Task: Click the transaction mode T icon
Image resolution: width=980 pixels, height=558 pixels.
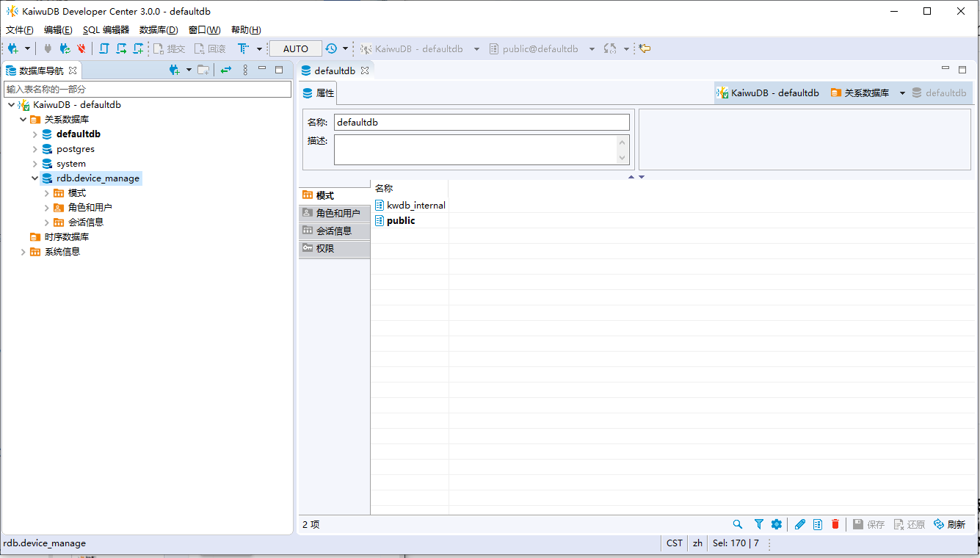Action: [243, 48]
